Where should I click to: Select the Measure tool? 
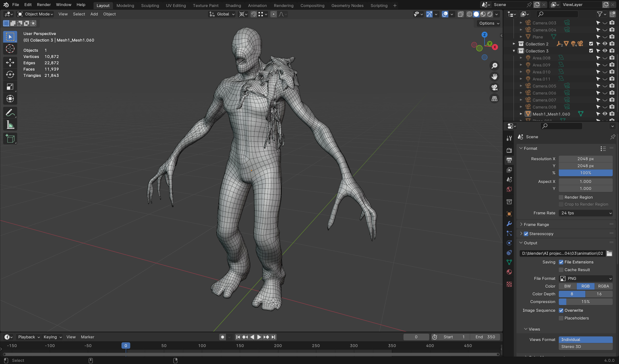(x=10, y=125)
